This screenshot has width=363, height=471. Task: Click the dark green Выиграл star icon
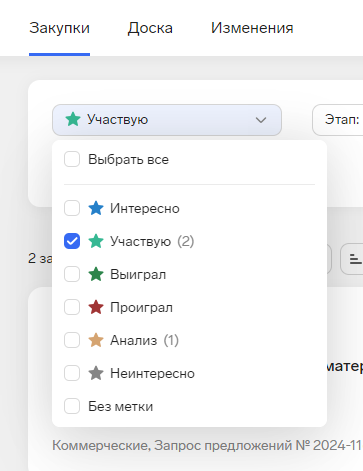pyautogui.click(x=96, y=274)
